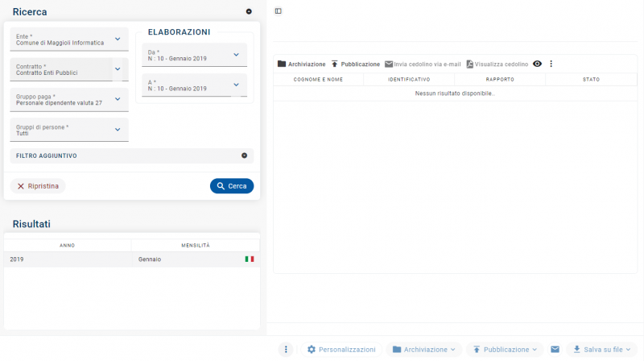Click Visualizza cedolino
Viewport: 644px width, 361px height.
pyautogui.click(x=497, y=64)
